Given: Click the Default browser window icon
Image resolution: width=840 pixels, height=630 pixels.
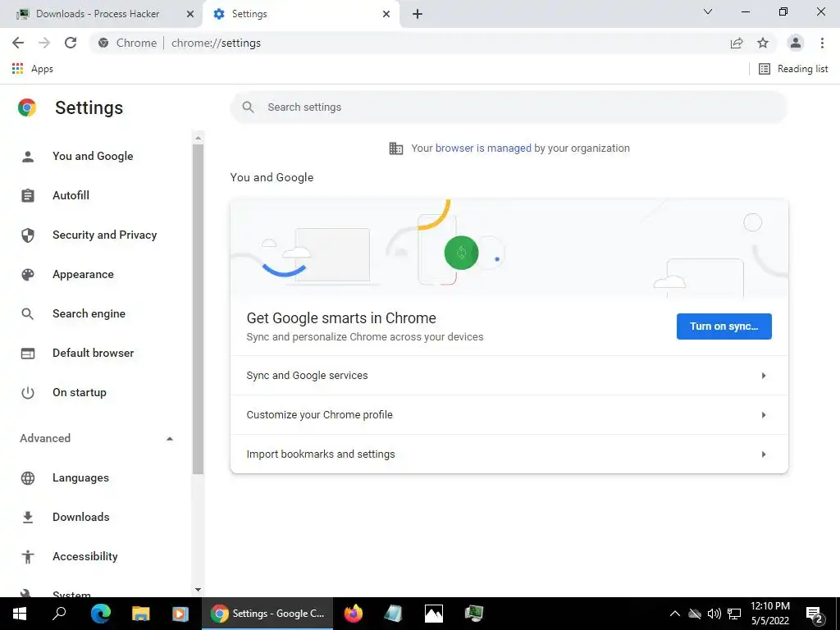Looking at the screenshot, I should 28,353.
